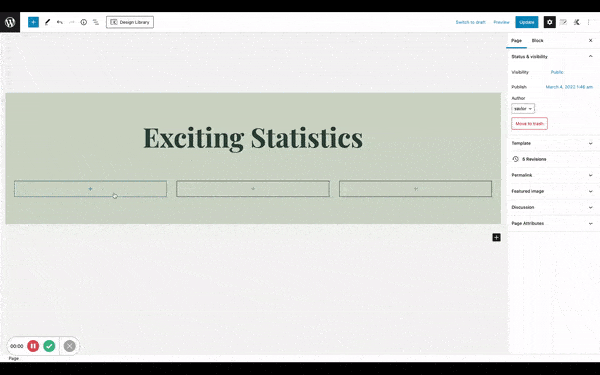The height and width of the screenshot is (375, 600).
Task: Add block with black plus icon
Action: 496,238
